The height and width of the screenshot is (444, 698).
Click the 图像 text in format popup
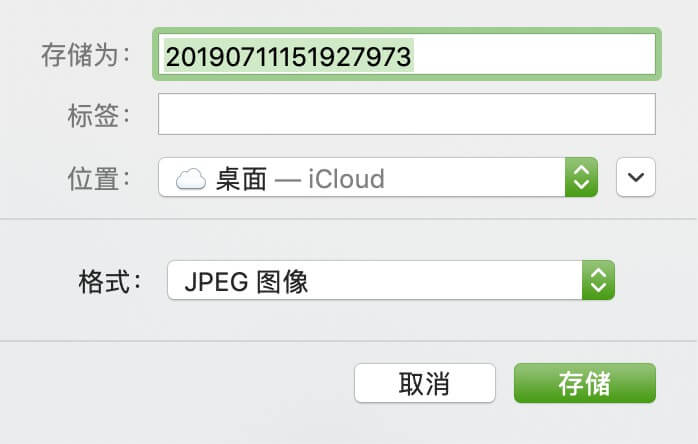(x=282, y=282)
